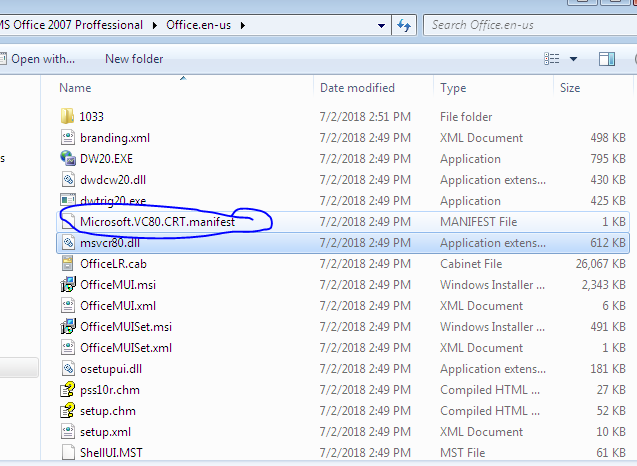
Task: Toggle the preview pane icon
Action: (x=607, y=59)
